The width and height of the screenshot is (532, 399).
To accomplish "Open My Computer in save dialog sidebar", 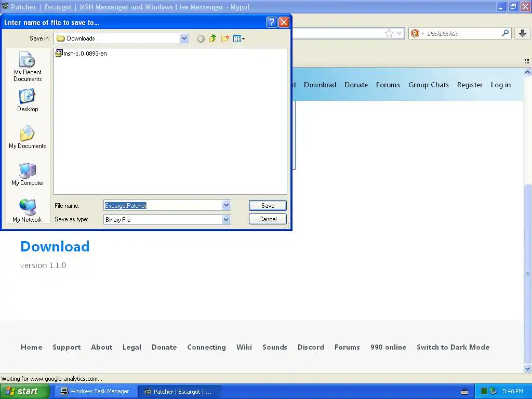I will click(28, 174).
